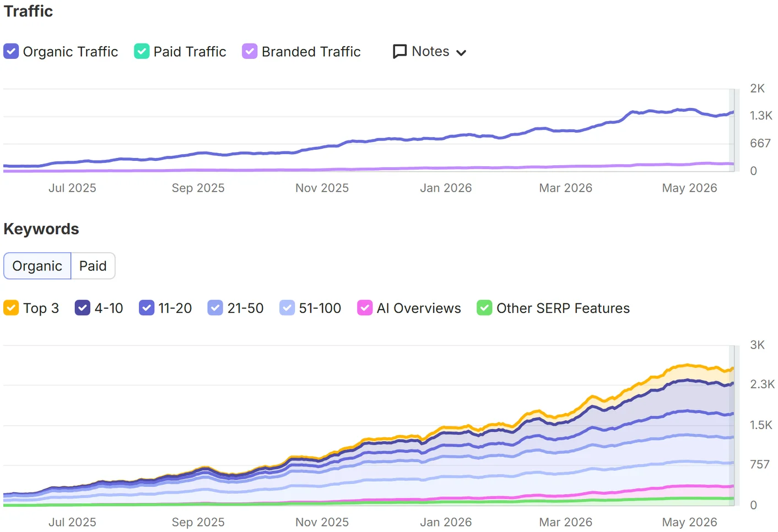Toggle the 11-20 positions checkbox

point(147,308)
